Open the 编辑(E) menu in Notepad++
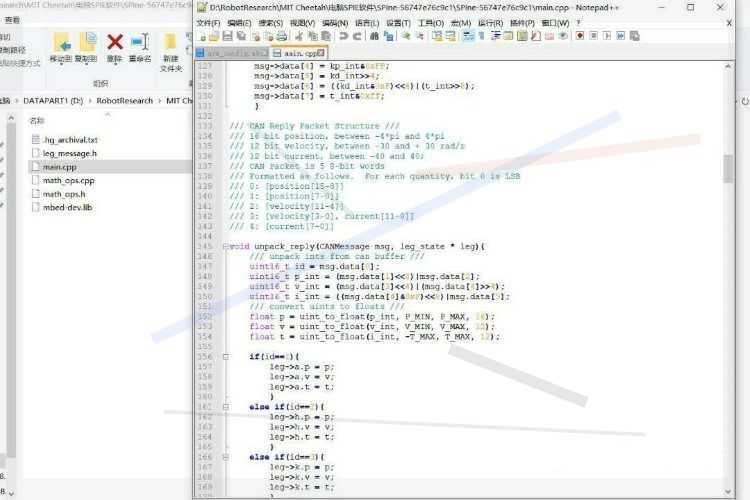750x500 pixels. click(239, 23)
